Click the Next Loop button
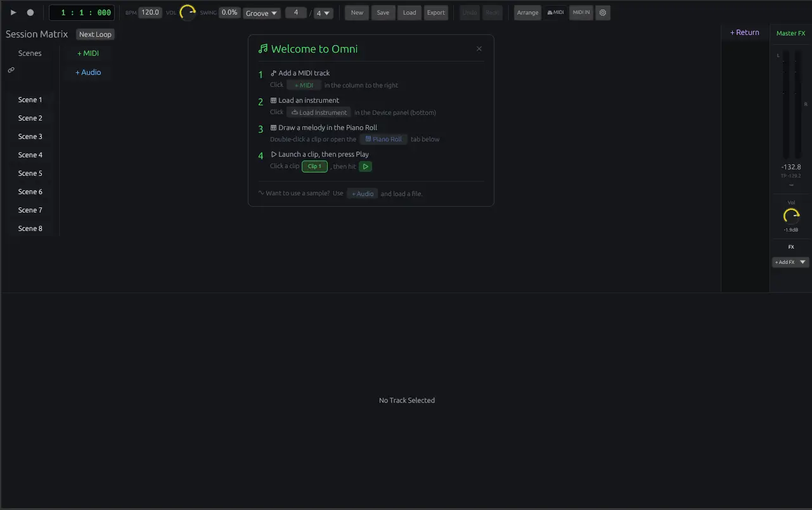The height and width of the screenshot is (510, 812). click(95, 34)
